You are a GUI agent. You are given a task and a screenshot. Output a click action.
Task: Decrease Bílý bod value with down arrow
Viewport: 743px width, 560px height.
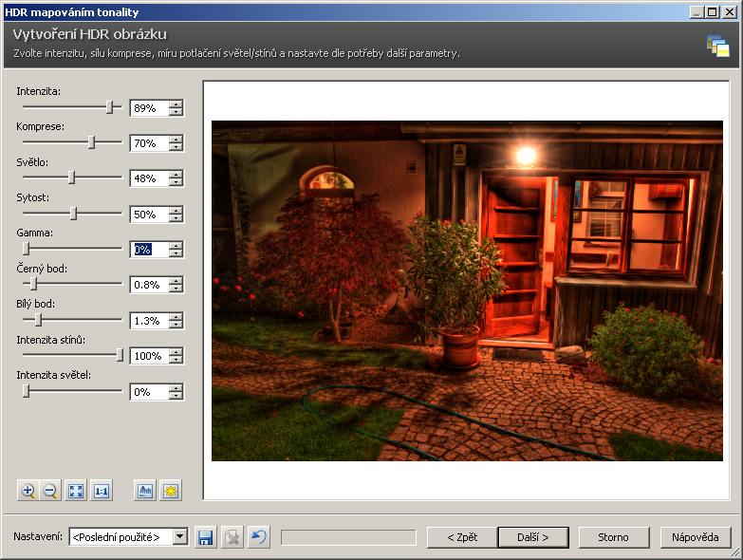[176, 326]
